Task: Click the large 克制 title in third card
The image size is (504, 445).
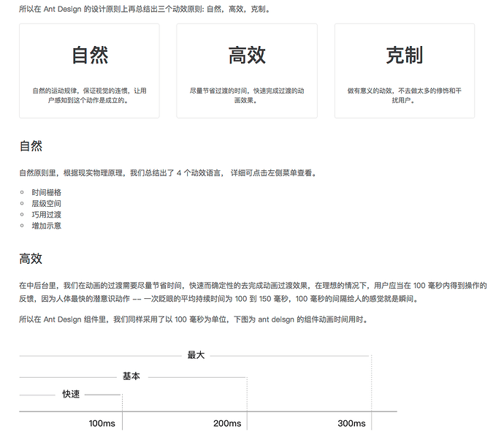Action: pos(405,56)
